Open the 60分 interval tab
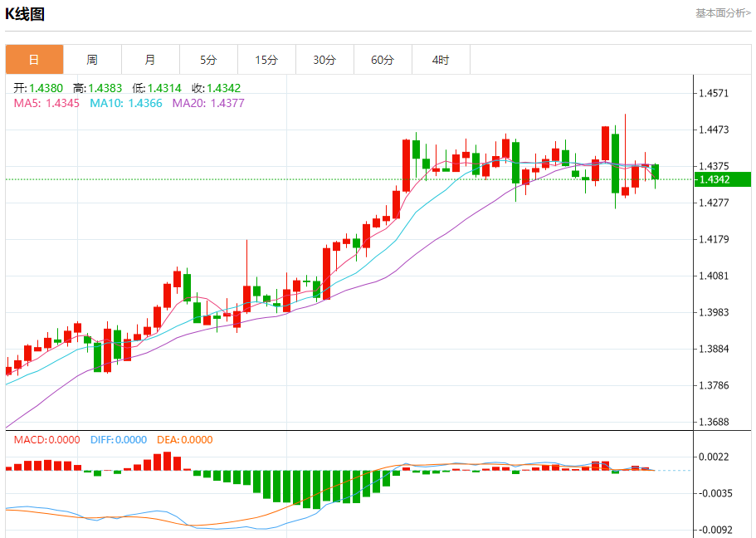Viewport: 756px width, 538px height. [x=383, y=59]
